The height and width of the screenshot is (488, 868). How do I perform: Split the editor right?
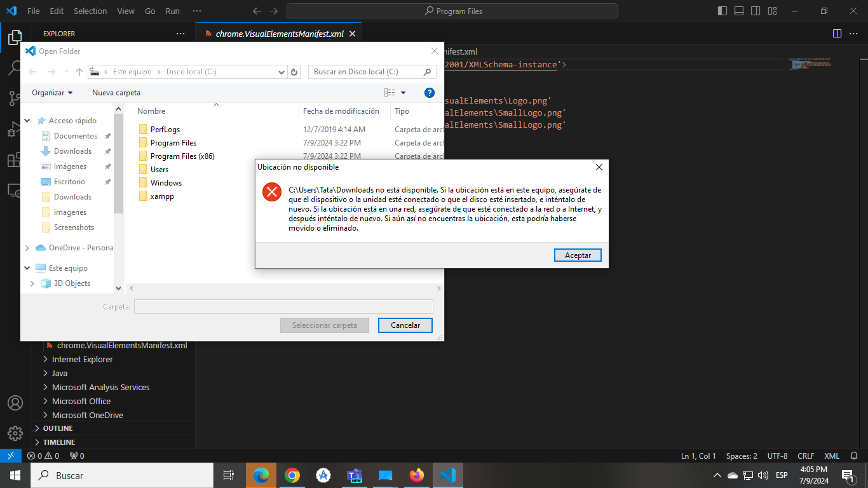[837, 33]
